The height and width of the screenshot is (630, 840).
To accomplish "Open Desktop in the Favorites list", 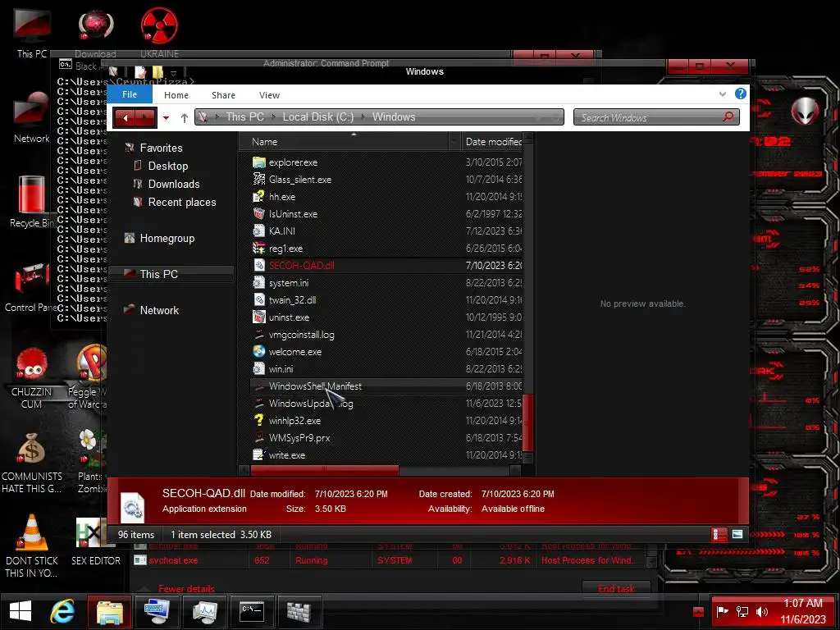I will pos(167,166).
